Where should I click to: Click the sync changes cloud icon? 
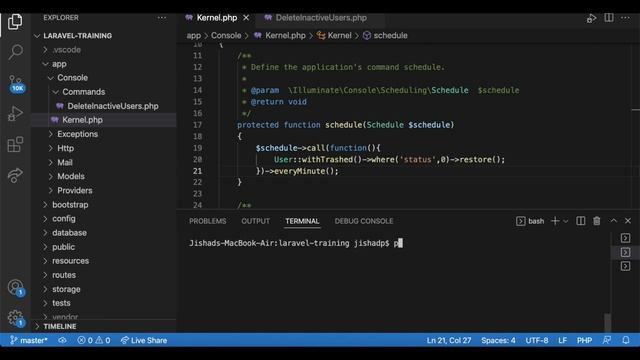(x=62, y=340)
